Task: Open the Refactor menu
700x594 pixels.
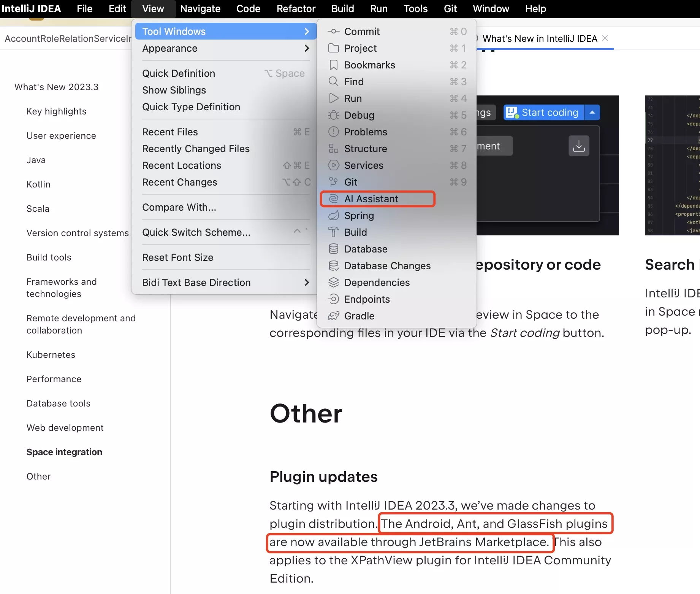Action: coord(296,9)
